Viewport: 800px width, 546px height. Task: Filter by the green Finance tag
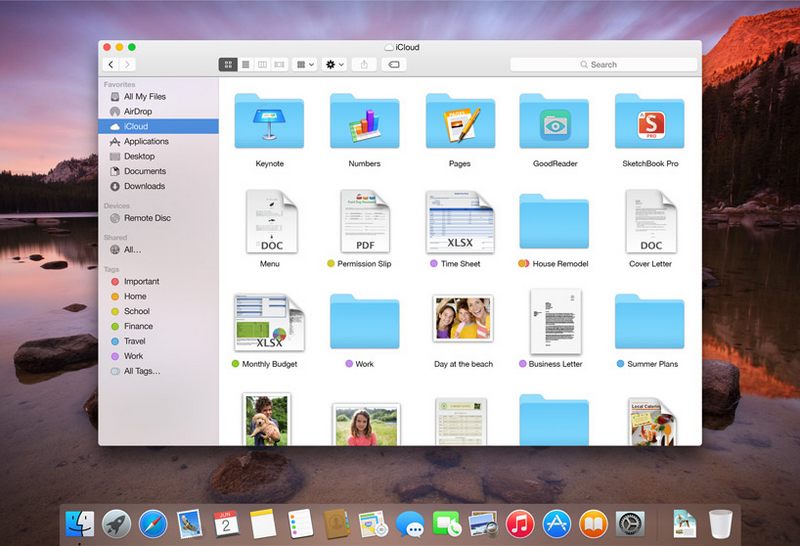(x=158, y=326)
